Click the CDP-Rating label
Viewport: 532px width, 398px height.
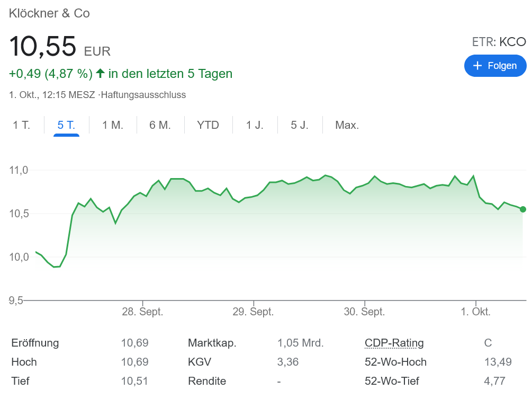click(394, 343)
